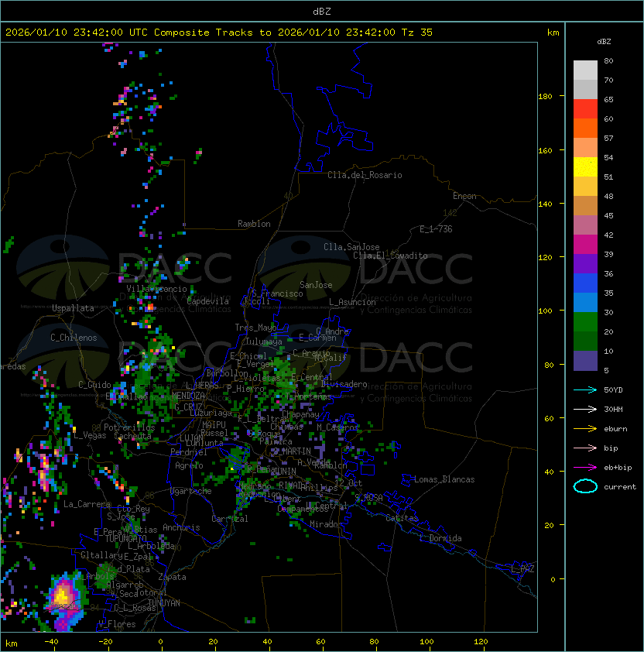Click the L_Asuncion map label
644x652 pixels.
[352, 302]
